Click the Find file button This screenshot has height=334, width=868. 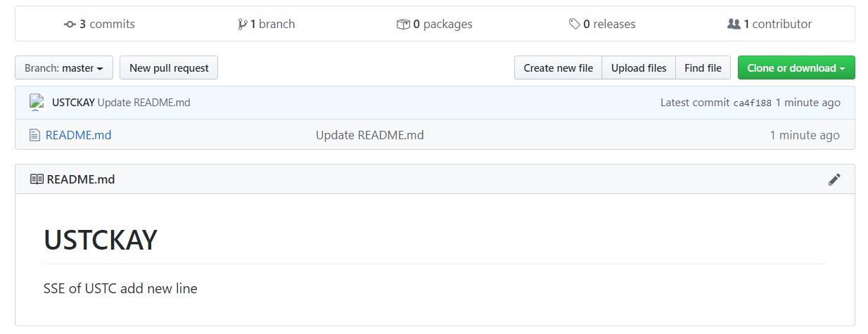[x=703, y=68]
